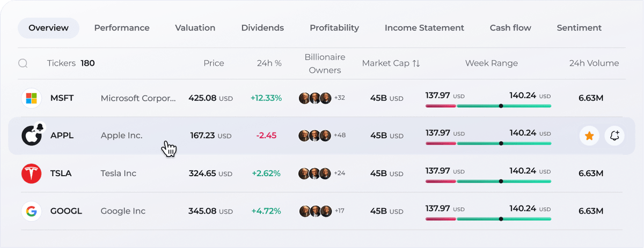Sort by Market Cap arrows
Viewport: 644px width, 248px height.
coord(416,63)
